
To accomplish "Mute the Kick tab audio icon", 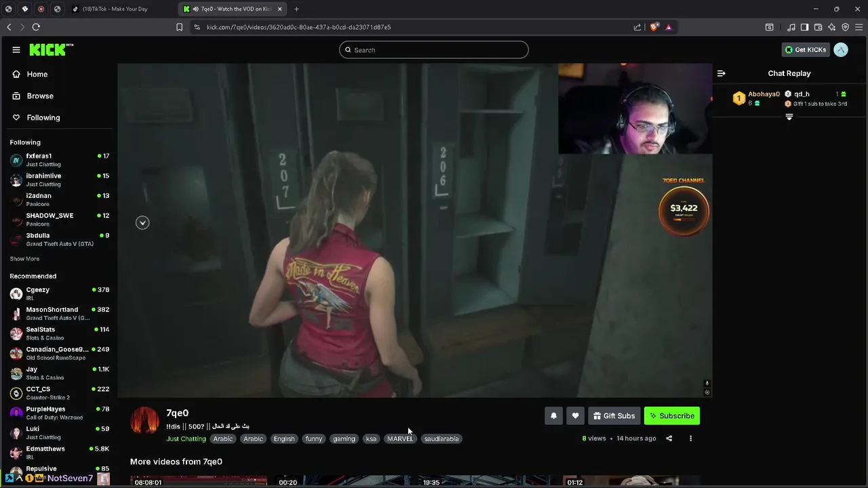I will [x=195, y=9].
